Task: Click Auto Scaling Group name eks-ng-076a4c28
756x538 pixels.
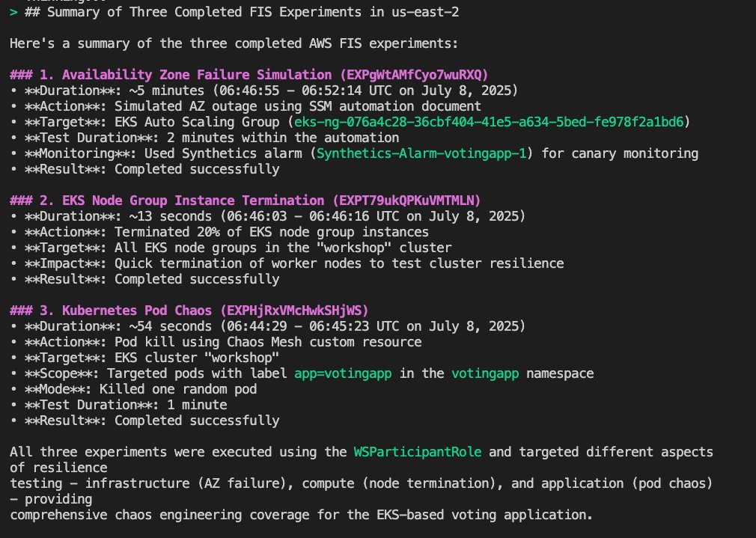Action: (x=489, y=122)
